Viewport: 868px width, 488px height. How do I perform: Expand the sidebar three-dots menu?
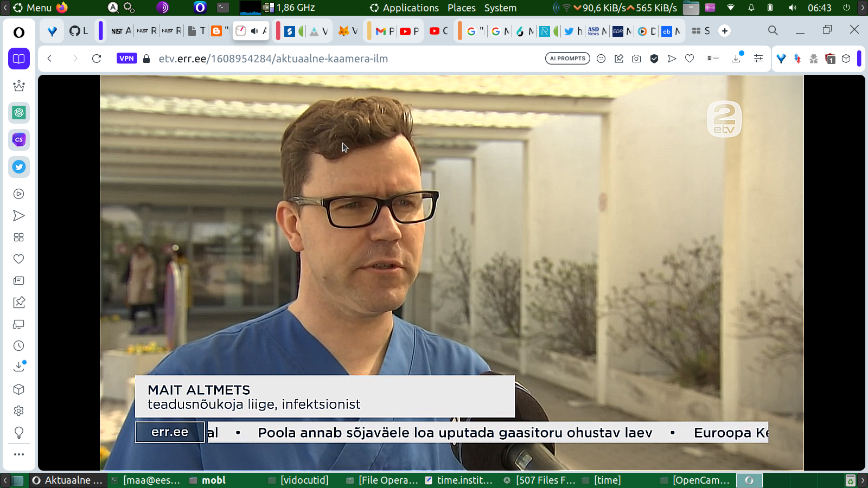(x=19, y=454)
